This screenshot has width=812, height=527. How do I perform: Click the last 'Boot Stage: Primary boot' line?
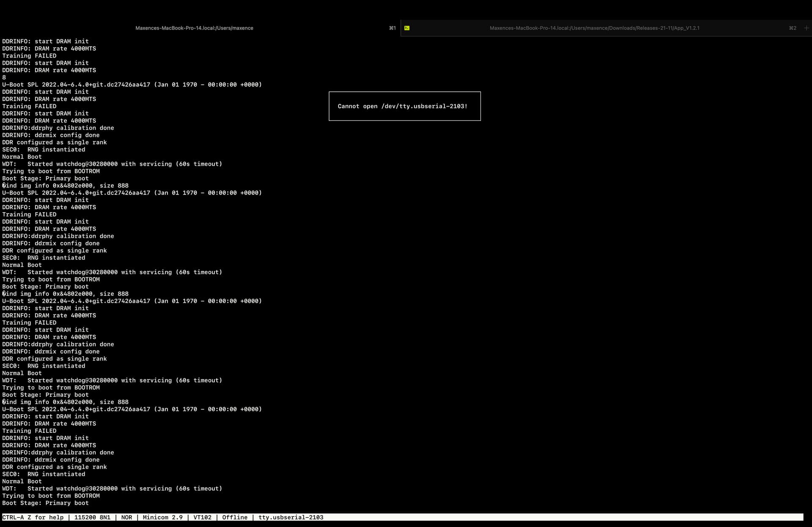coord(45,503)
